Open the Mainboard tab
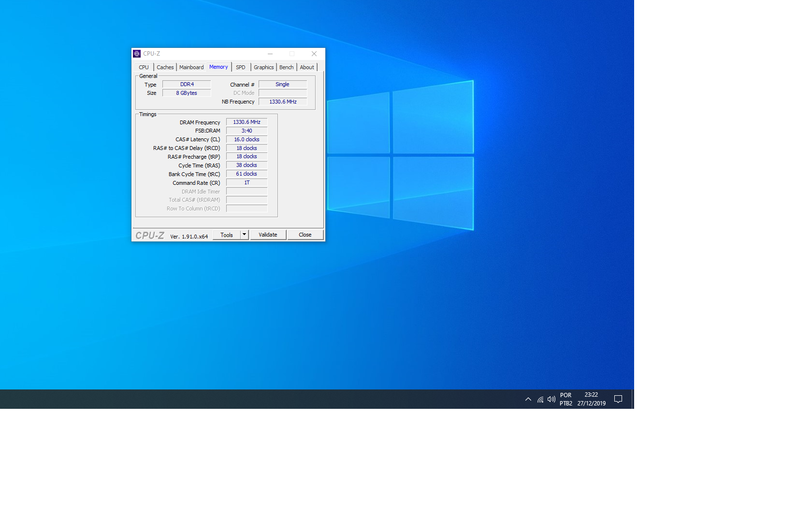 pyautogui.click(x=191, y=67)
